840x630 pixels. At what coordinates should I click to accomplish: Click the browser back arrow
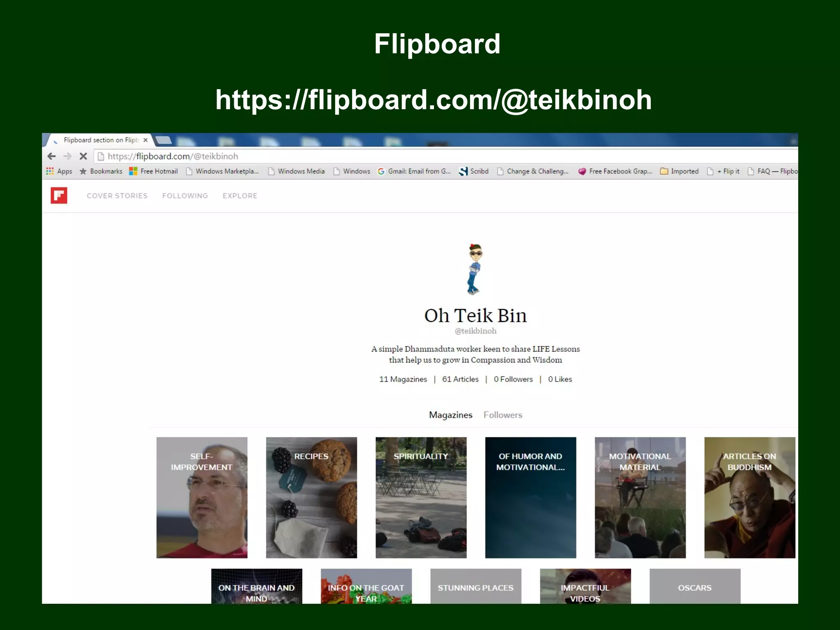pyautogui.click(x=52, y=156)
